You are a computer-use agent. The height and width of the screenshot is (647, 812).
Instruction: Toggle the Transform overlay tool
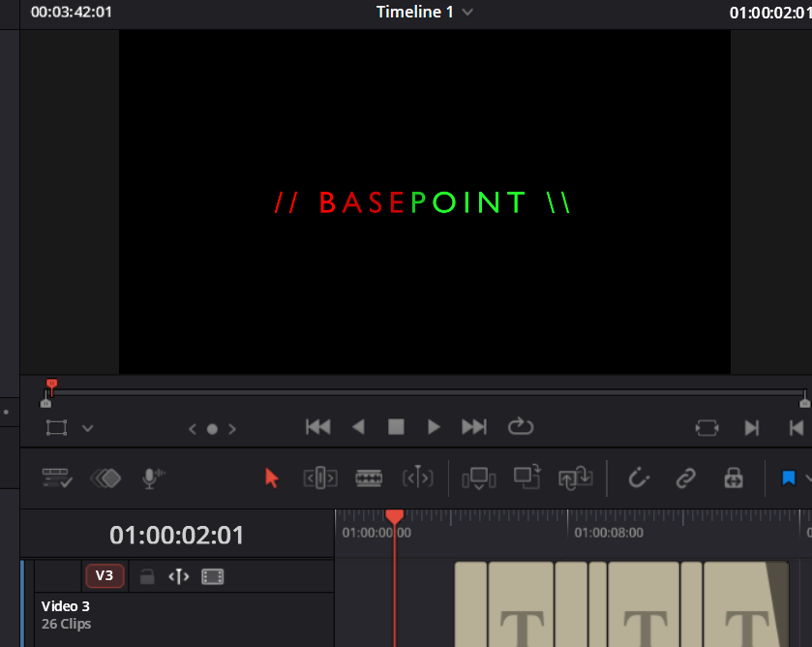(56, 428)
